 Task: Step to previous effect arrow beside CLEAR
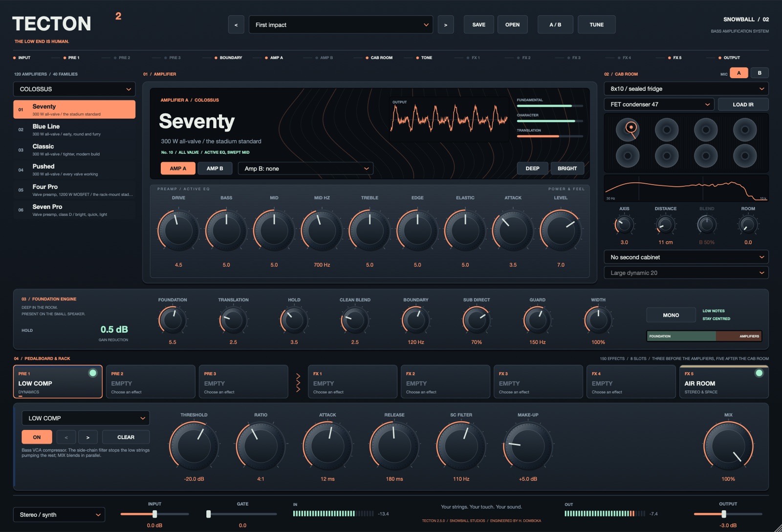click(66, 437)
